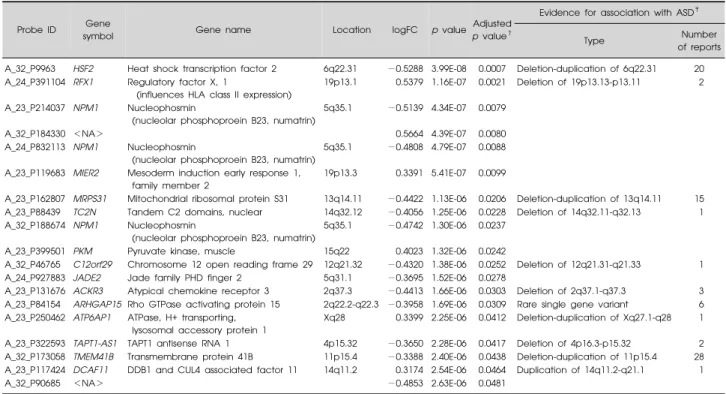Click p value 3.99E-08
This screenshot has width=726, height=394.
coord(449,69)
